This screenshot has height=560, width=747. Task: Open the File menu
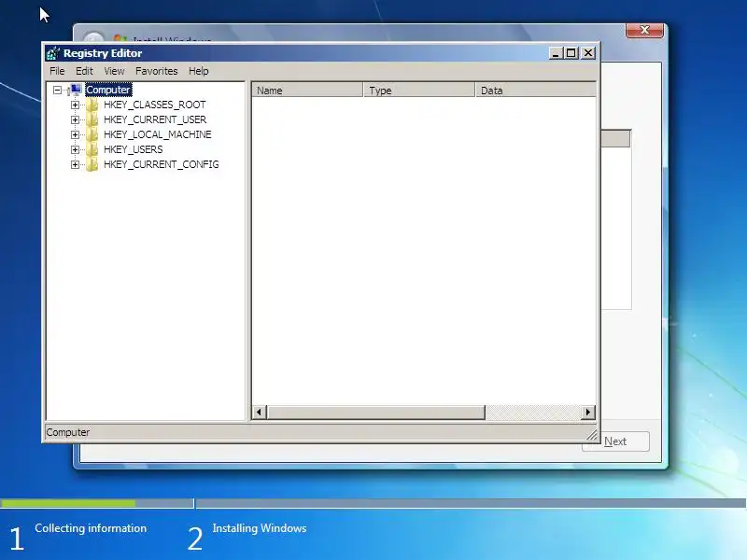coord(57,71)
